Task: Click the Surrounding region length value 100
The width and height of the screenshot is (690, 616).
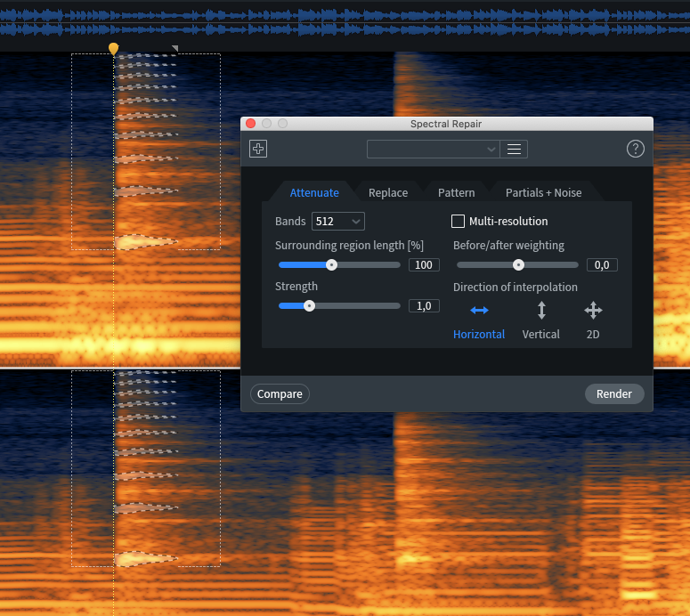Action: [424, 265]
